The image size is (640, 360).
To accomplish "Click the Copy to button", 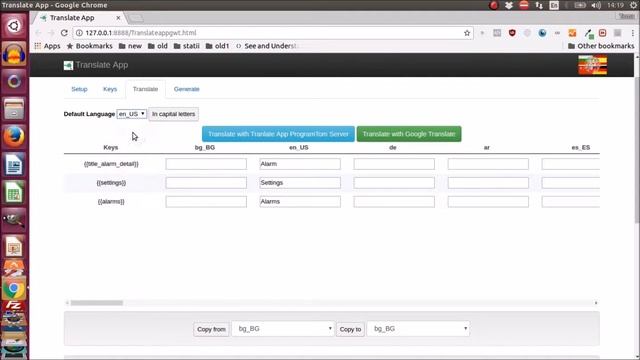I will [x=350, y=329].
